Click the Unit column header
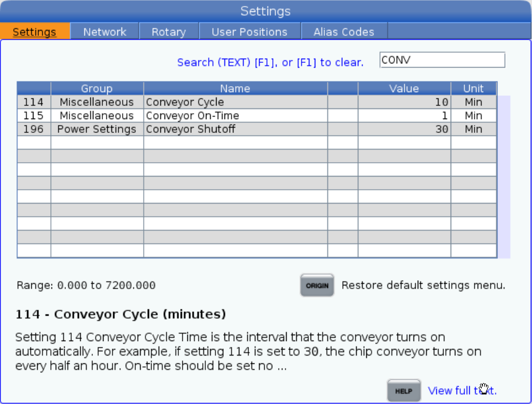The height and width of the screenshot is (404, 532). coord(473,89)
